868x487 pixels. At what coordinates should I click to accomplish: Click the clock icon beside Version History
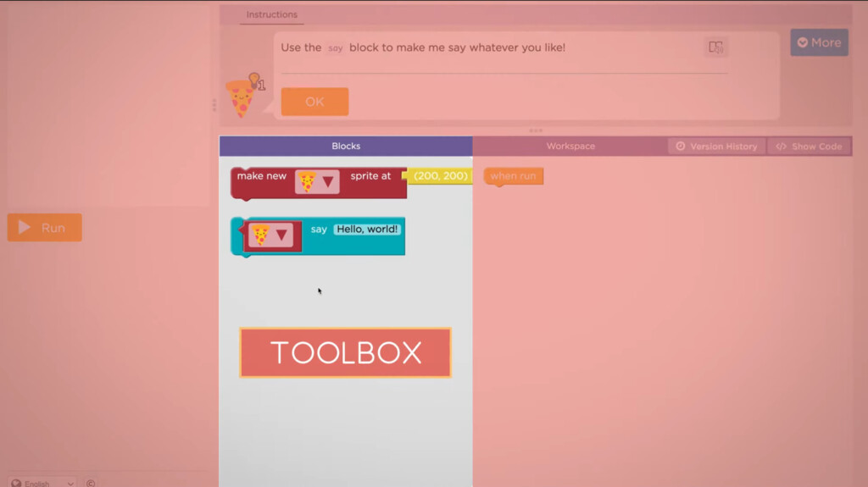680,147
